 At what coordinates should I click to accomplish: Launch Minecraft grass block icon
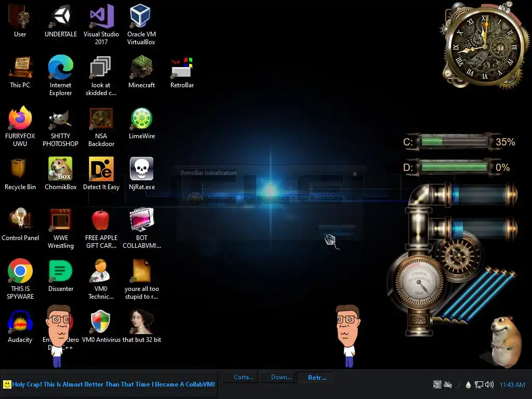tap(141, 72)
